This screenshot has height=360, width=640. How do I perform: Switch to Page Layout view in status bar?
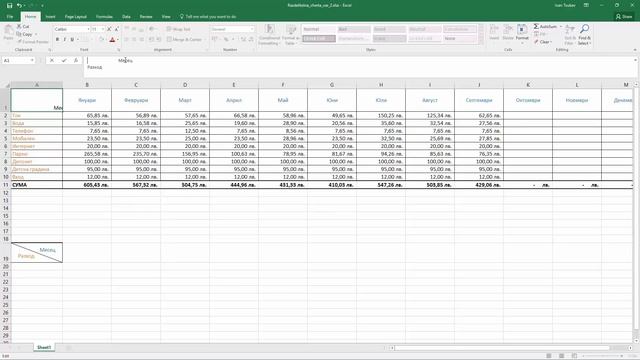[x=562, y=356]
